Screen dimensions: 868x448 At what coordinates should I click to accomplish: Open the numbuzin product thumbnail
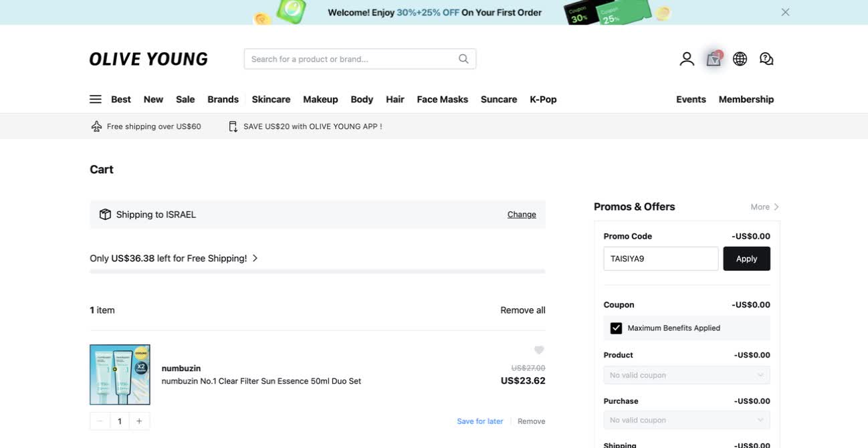tap(120, 374)
